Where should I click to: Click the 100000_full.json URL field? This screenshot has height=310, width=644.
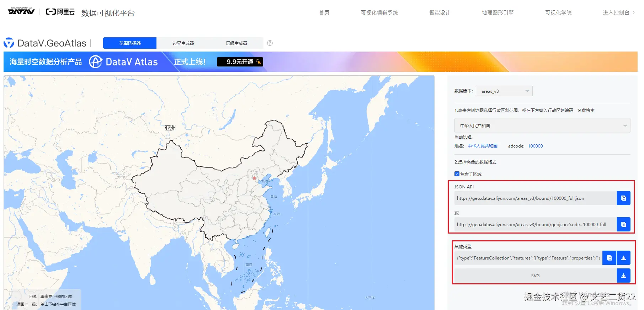(x=536, y=198)
